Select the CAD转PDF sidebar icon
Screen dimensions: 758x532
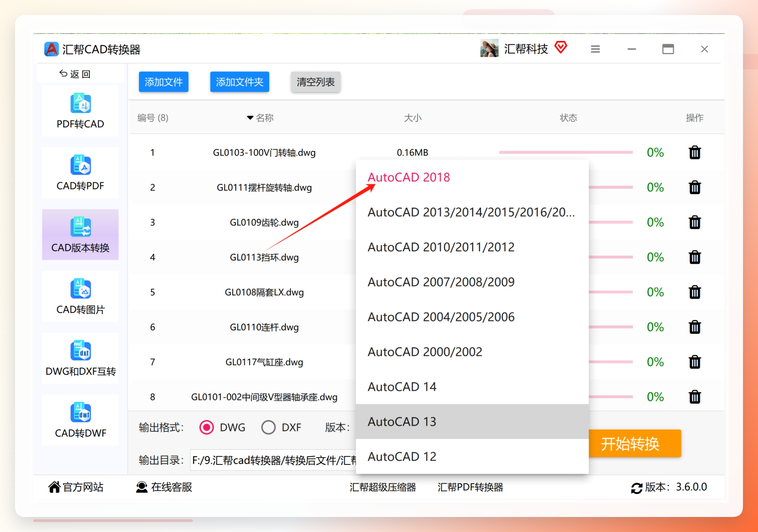(81, 165)
